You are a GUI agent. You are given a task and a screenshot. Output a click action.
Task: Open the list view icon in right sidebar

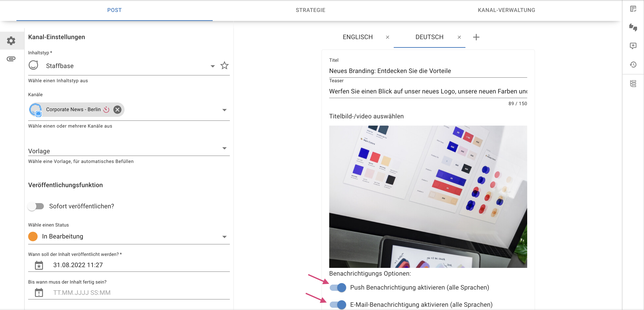coord(633,83)
